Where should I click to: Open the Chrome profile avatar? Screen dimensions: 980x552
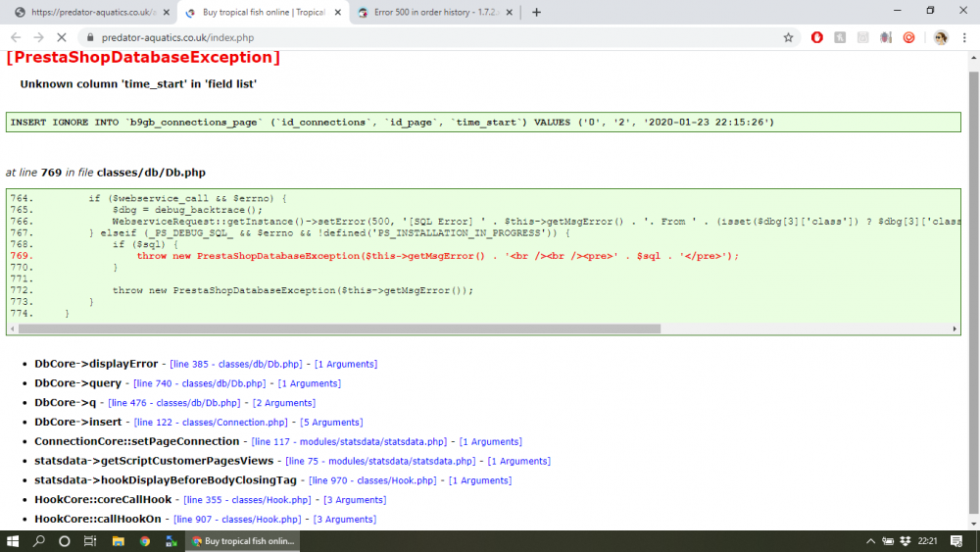941,37
